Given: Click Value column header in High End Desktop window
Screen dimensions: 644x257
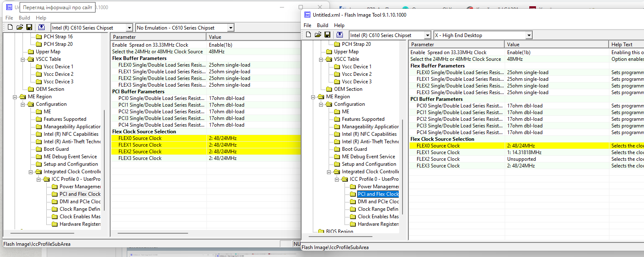Looking at the screenshot, I should [x=557, y=45].
